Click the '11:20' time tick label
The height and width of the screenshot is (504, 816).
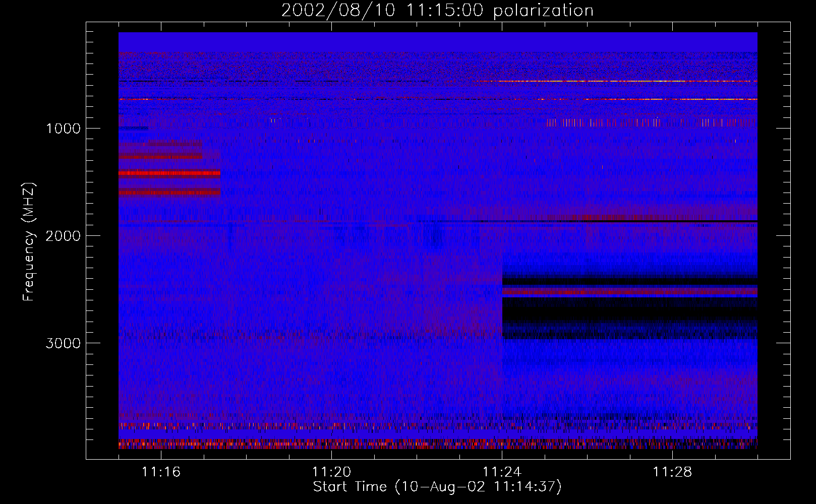pos(331,472)
